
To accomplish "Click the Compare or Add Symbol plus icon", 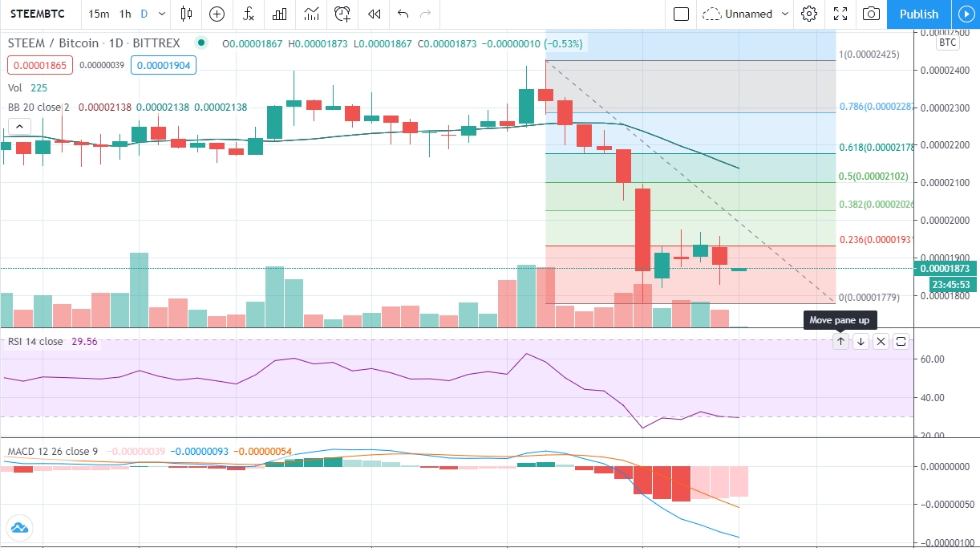I will 217,14.
